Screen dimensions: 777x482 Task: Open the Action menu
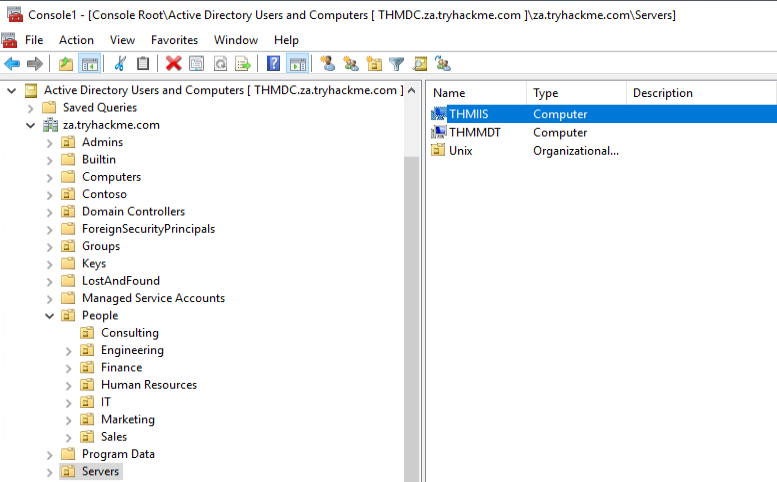76,40
